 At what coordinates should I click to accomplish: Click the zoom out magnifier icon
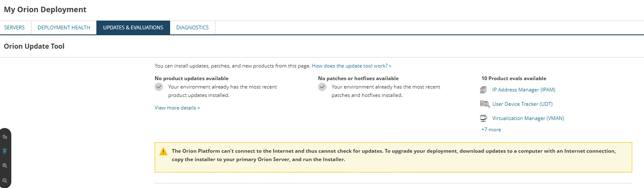coord(5,180)
